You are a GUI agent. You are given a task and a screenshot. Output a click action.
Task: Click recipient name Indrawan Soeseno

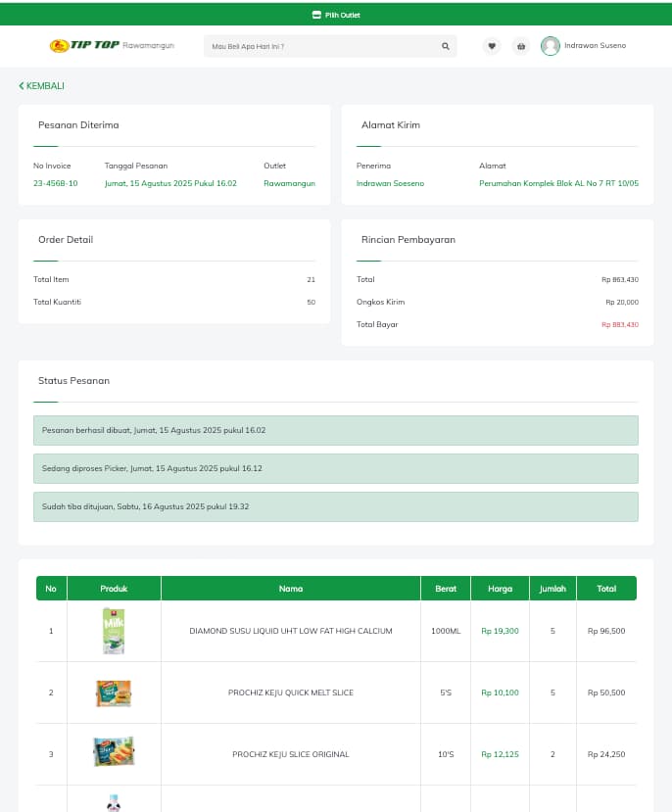point(390,183)
